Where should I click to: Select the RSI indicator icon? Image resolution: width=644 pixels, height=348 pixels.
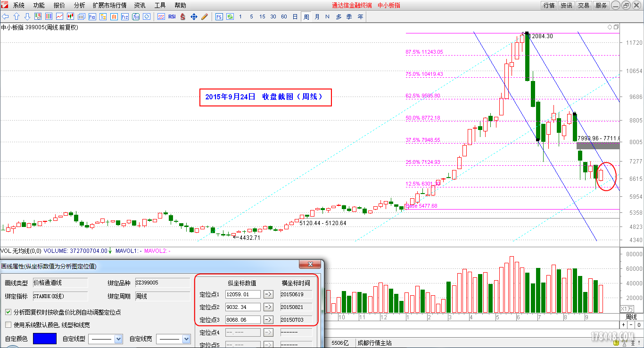click(172, 16)
